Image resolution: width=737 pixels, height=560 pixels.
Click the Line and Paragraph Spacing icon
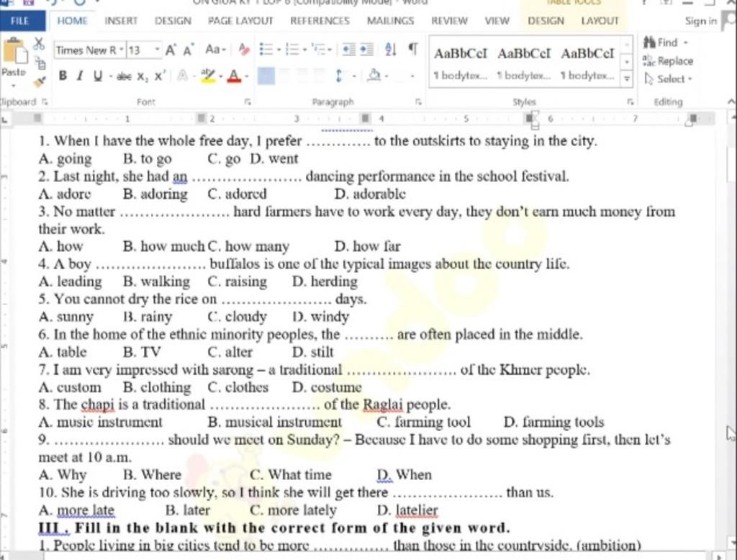click(340, 76)
